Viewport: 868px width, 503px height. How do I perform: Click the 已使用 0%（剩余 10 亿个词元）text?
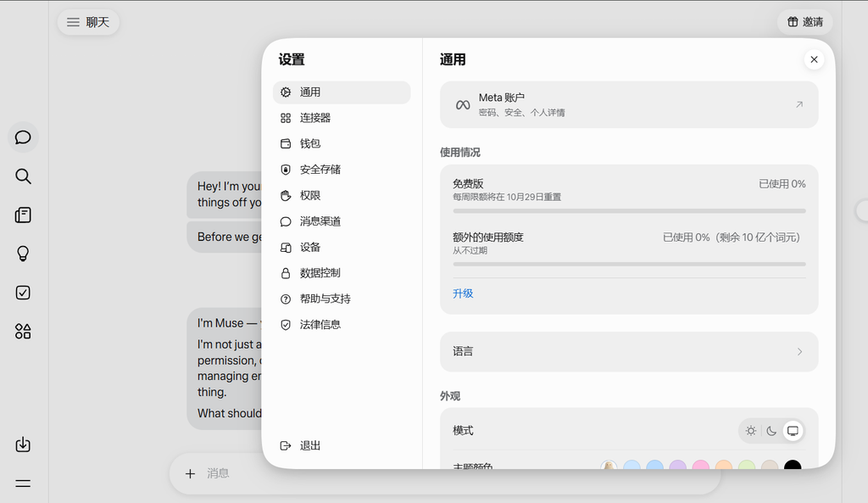(x=732, y=238)
